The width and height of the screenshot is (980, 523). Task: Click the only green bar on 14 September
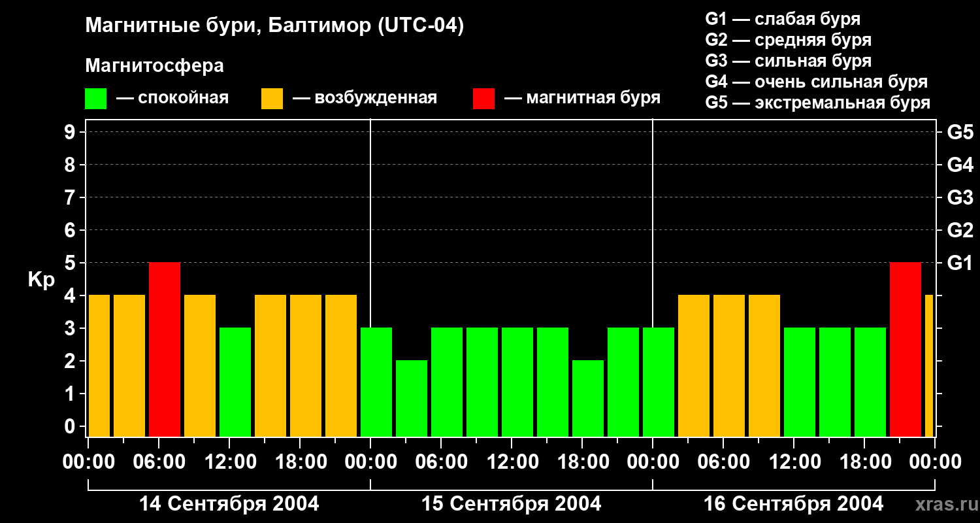235,382
